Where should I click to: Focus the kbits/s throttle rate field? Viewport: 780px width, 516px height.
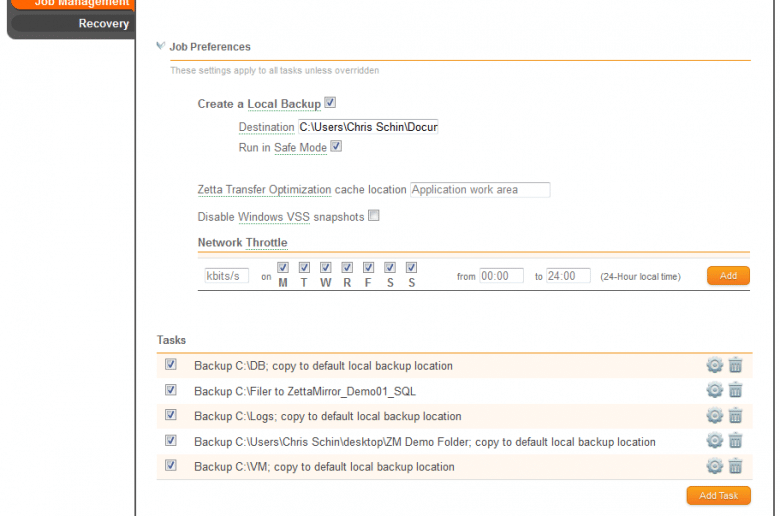pyautogui.click(x=226, y=276)
